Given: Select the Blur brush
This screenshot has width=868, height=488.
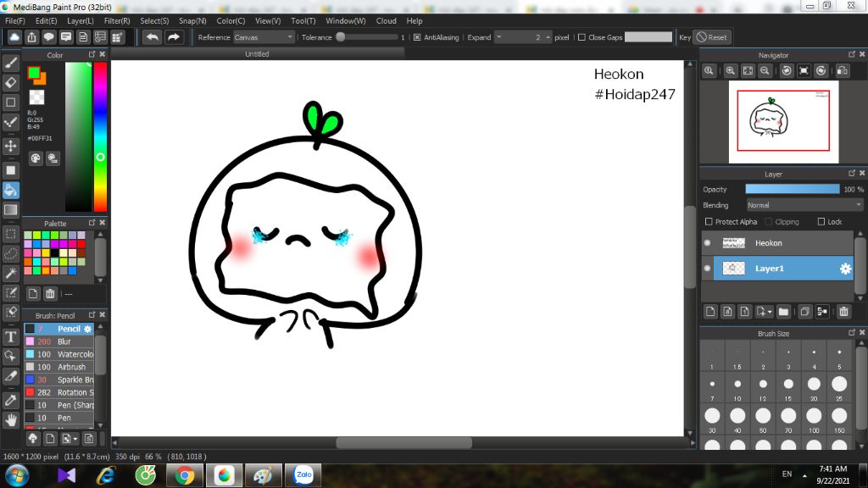Looking at the screenshot, I should coord(58,342).
